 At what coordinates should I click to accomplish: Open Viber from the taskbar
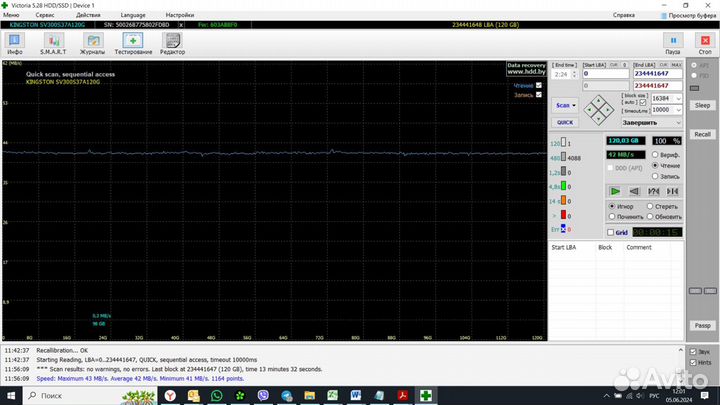pyautogui.click(x=263, y=395)
